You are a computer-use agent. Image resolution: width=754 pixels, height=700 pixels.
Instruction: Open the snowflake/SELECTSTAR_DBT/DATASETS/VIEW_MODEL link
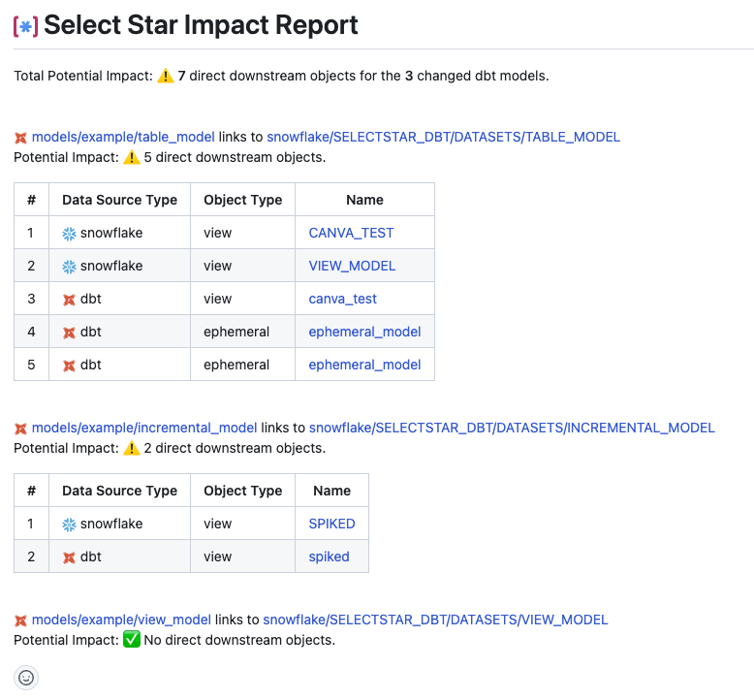435,620
